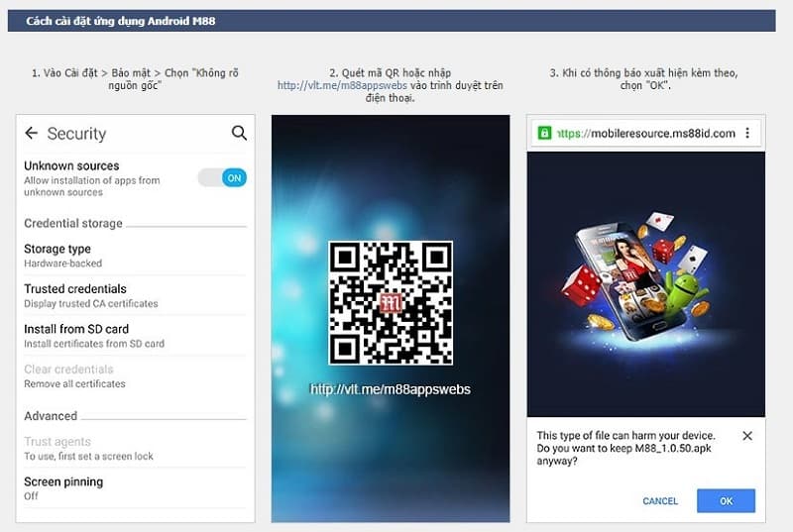Screen dimensions: 793x532
Task: Open the browser three-dot menu
Action: point(747,133)
